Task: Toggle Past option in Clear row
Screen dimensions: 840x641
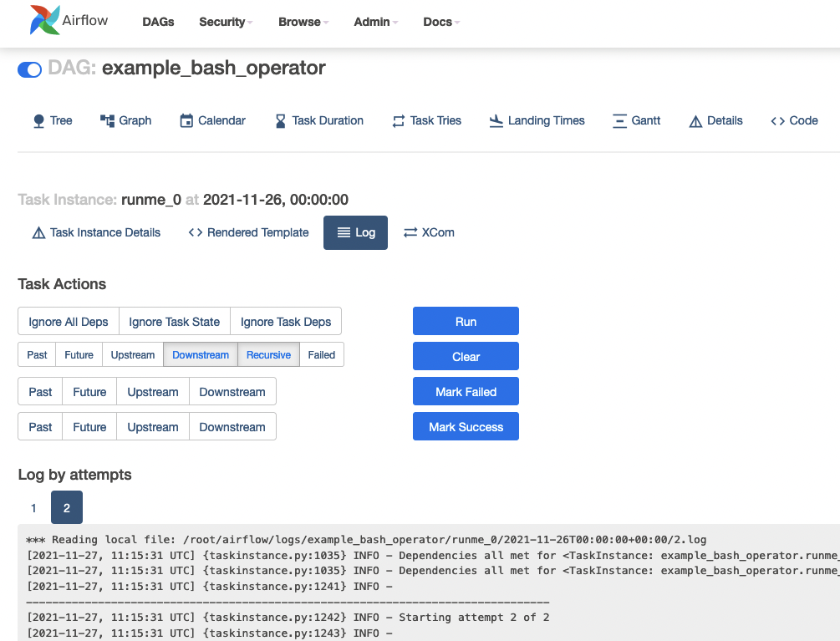Action: [37, 354]
